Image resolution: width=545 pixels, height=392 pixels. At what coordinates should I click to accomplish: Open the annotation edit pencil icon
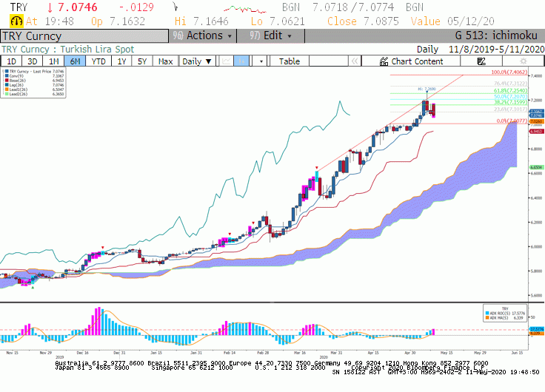click(481, 61)
